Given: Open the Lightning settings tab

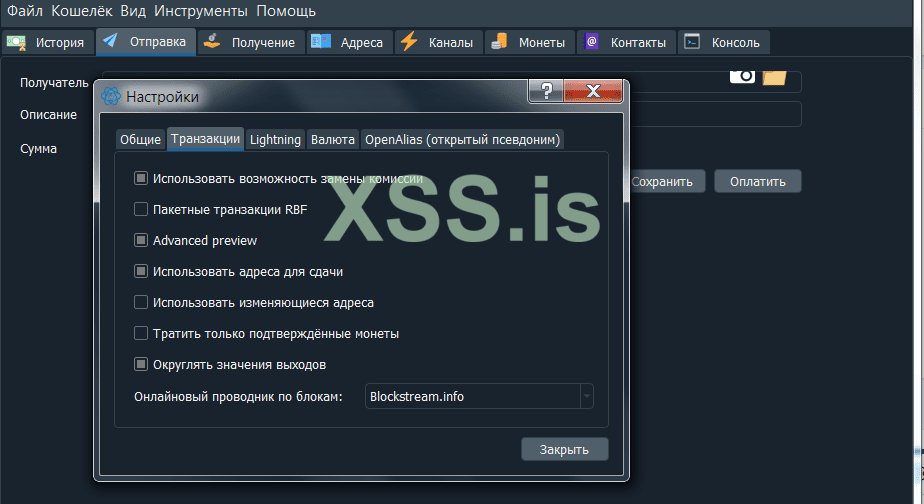Looking at the screenshot, I should tap(275, 140).
